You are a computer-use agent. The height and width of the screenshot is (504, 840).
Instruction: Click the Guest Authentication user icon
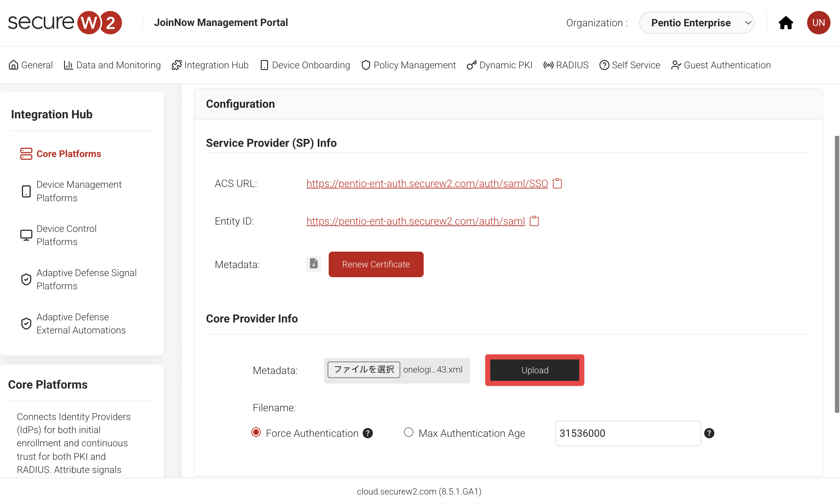[676, 65]
